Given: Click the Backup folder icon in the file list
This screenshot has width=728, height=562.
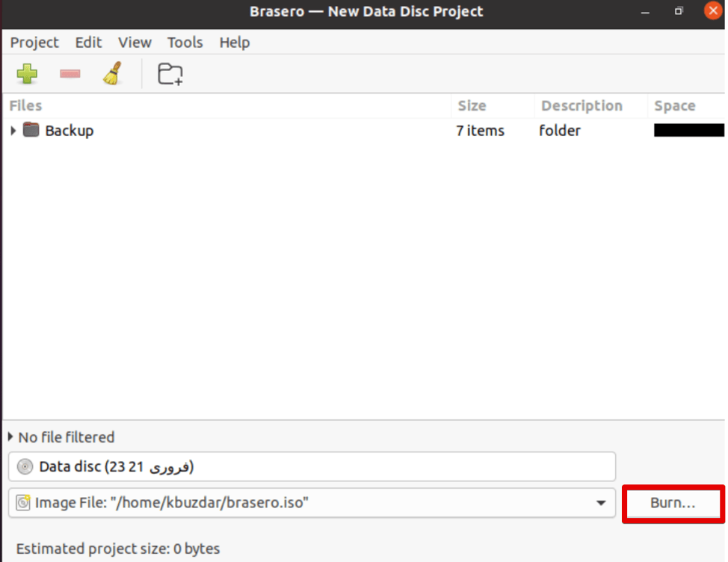Looking at the screenshot, I should pos(31,130).
